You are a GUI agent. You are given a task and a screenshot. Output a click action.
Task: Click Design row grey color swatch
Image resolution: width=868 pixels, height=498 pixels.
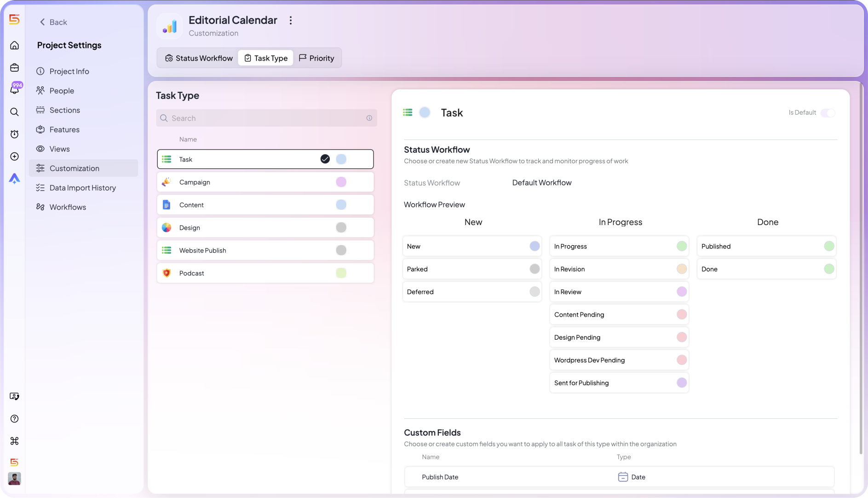coord(341,228)
